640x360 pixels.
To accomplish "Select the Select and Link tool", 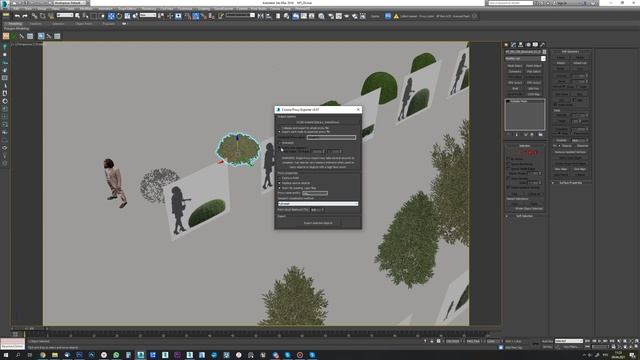I will [x=34, y=16].
